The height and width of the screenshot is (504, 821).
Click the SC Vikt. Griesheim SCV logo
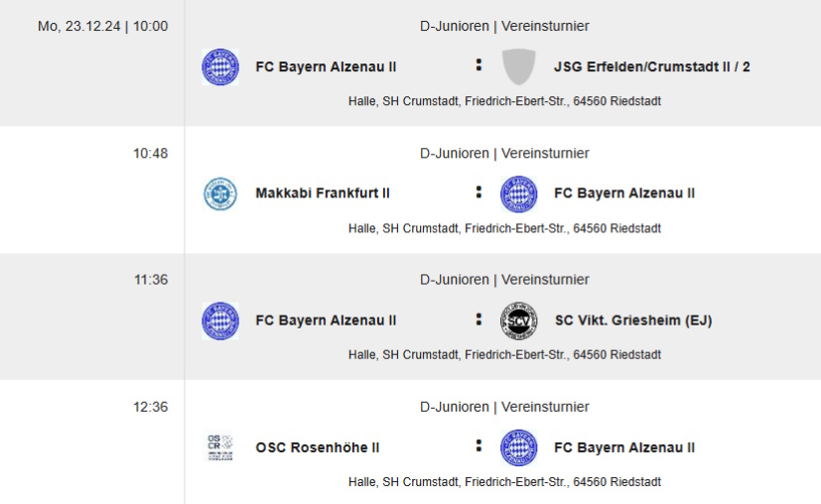coord(518,320)
